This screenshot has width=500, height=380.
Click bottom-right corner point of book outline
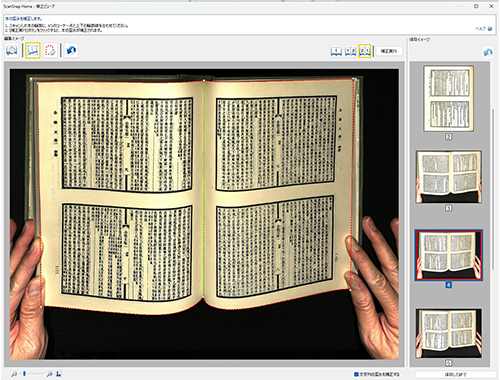point(350,290)
